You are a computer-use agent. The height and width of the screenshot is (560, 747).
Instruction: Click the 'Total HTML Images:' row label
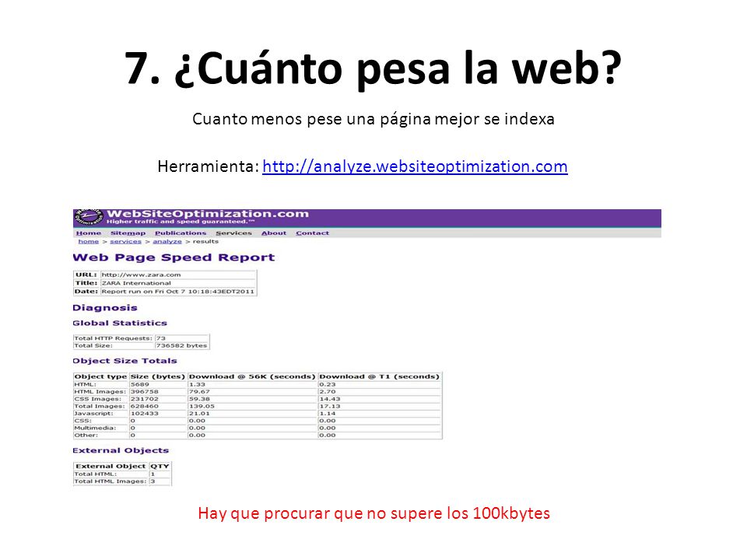point(110,481)
